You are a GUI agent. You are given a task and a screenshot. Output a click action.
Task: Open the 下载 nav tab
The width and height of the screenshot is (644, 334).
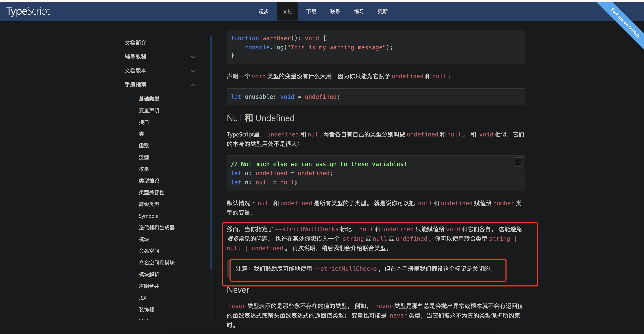tap(311, 11)
